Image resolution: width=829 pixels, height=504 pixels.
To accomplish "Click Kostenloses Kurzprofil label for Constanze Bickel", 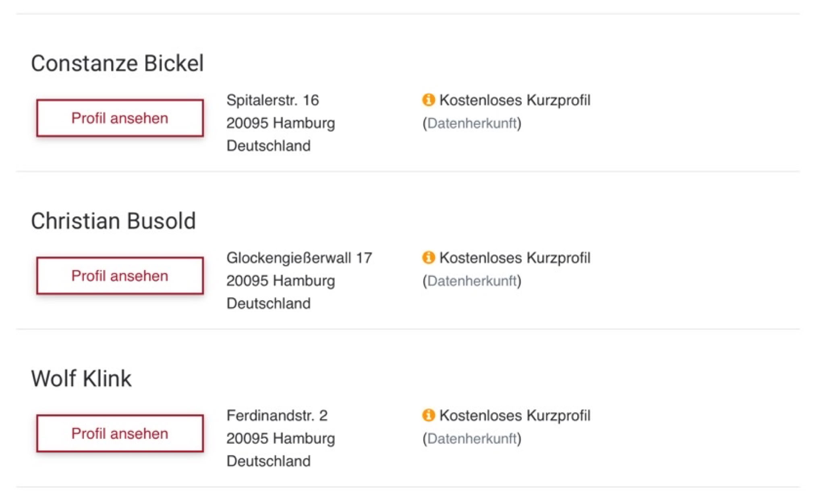I will (x=514, y=100).
